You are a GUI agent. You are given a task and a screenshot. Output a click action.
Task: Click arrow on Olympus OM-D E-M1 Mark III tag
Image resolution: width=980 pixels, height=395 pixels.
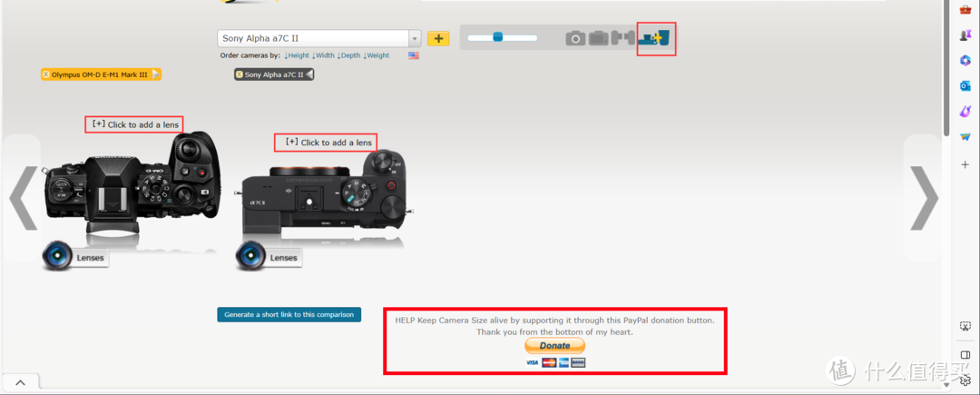tap(156, 74)
